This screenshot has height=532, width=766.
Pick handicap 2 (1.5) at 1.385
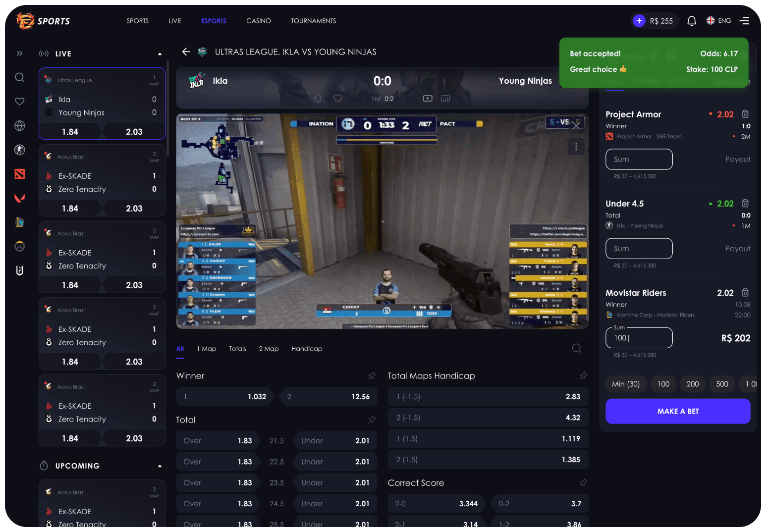(x=488, y=460)
